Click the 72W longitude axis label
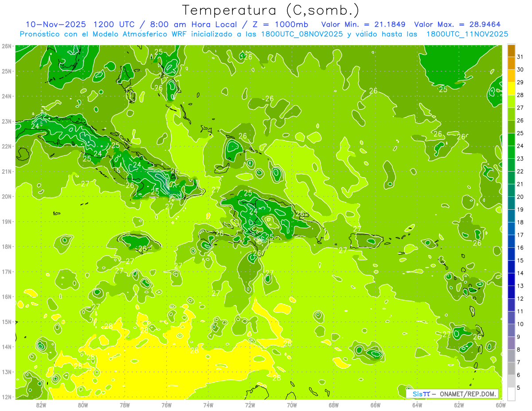This screenshot has height=411, width=532. 250,405
